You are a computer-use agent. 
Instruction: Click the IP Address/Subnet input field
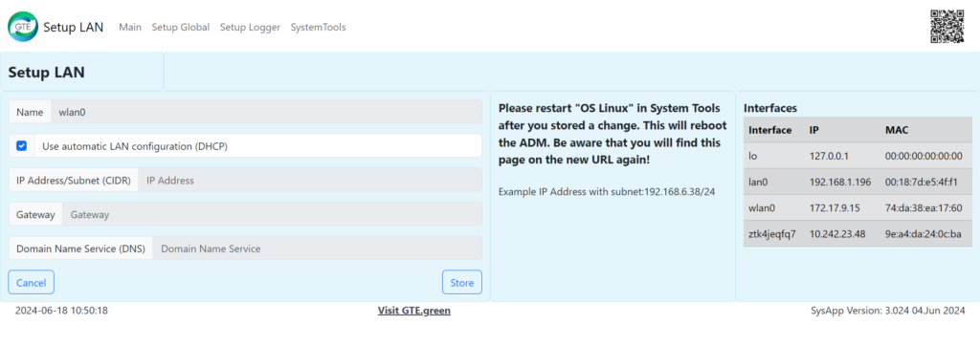310,180
